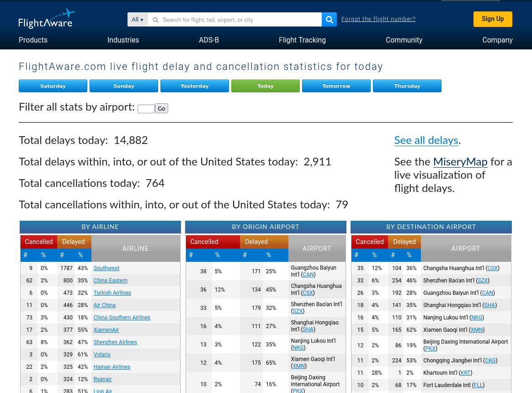Click the FlightAware logo

click(x=46, y=19)
